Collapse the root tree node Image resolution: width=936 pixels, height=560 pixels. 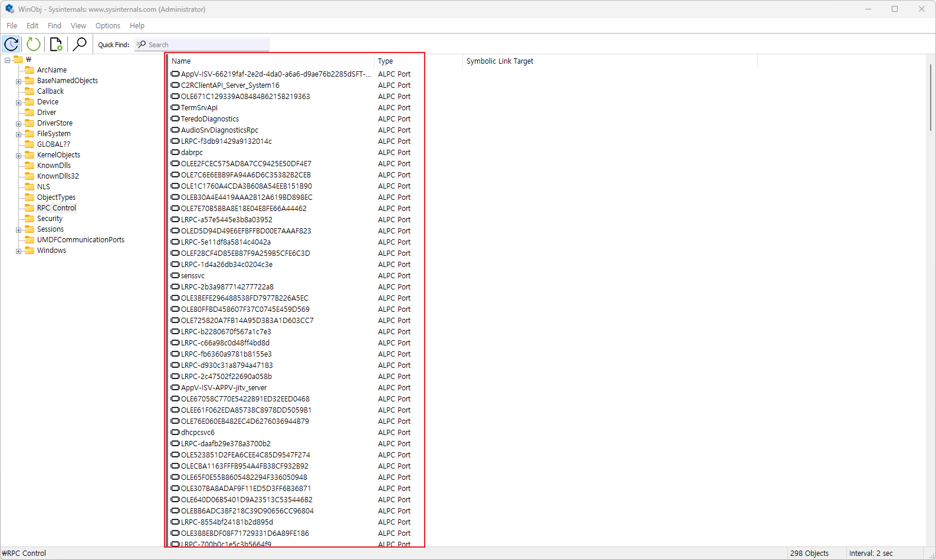(7, 60)
